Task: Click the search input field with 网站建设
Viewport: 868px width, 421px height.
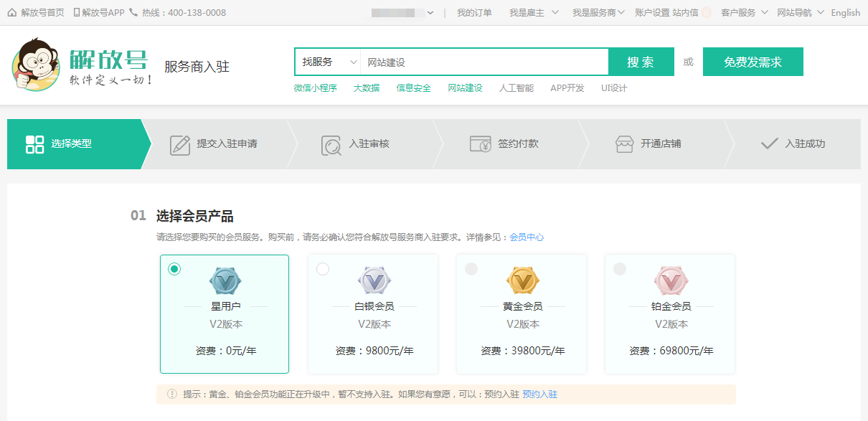Action: [x=484, y=62]
